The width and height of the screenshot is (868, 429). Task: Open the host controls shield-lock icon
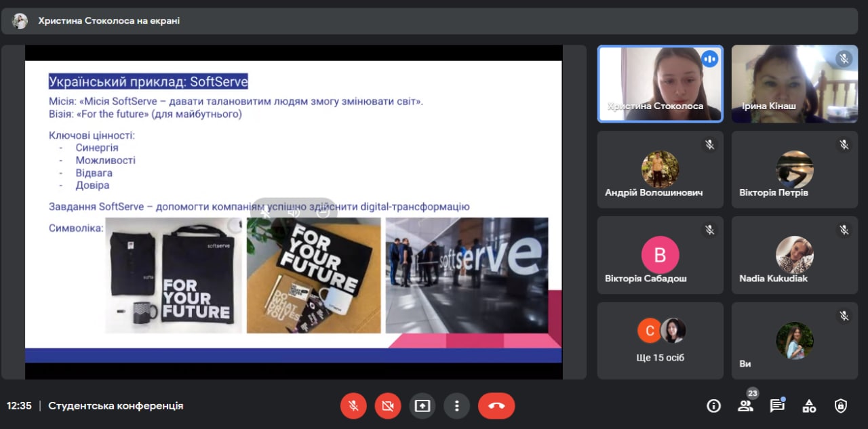(x=841, y=406)
